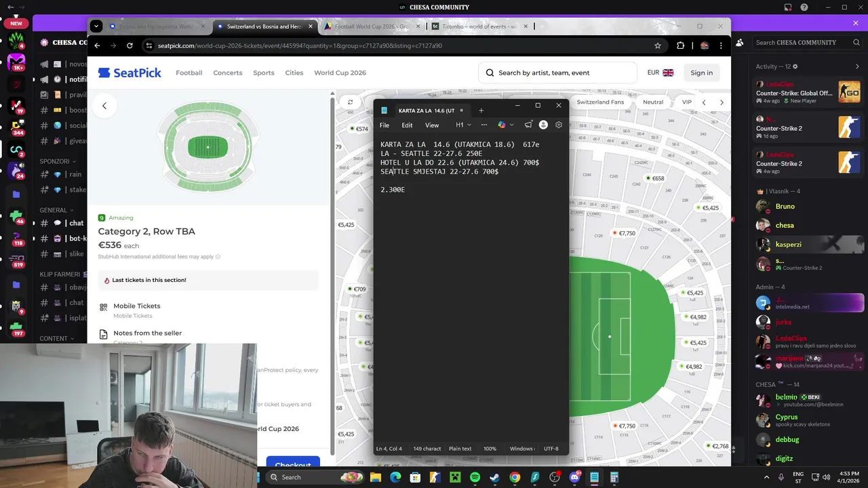This screenshot has height=488, width=868.
Task: Click Windows taskbar Search box
Action: pyautogui.click(x=315, y=477)
